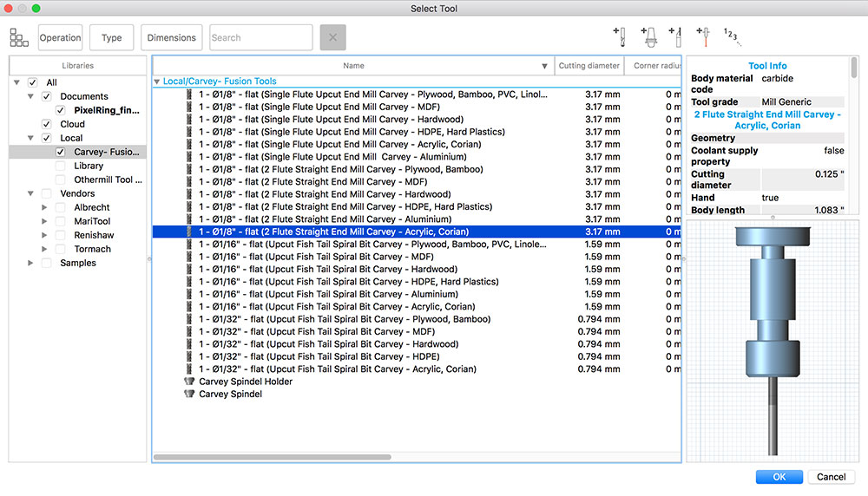Image resolution: width=868 pixels, height=496 pixels.
Task: Click tool icon of 2 Flute Straight Aluminium row
Action: tap(188, 219)
